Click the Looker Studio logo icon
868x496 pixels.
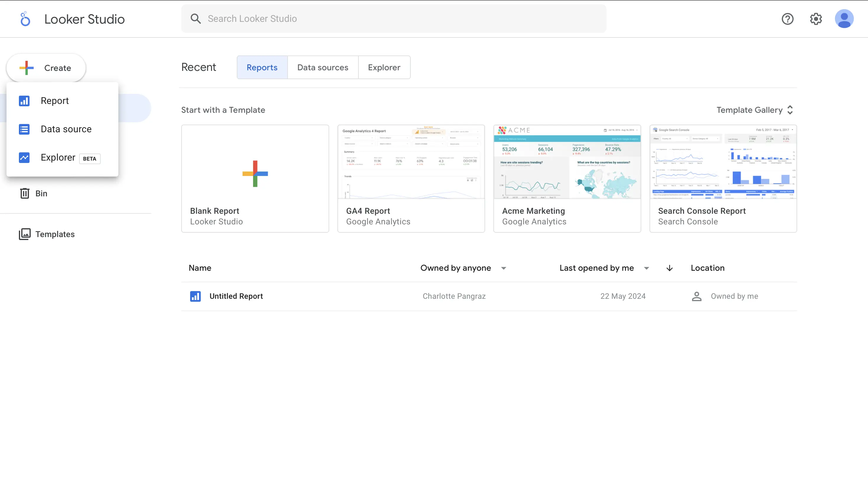tap(25, 19)
